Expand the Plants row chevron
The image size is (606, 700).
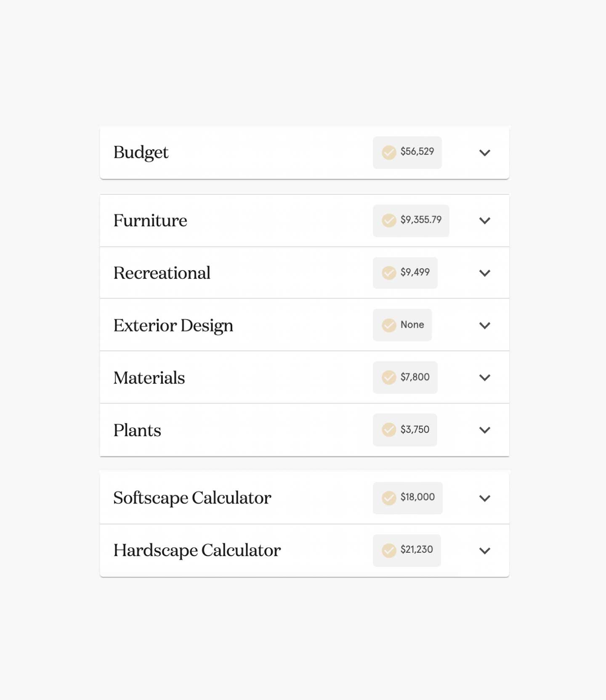point(485,430)
